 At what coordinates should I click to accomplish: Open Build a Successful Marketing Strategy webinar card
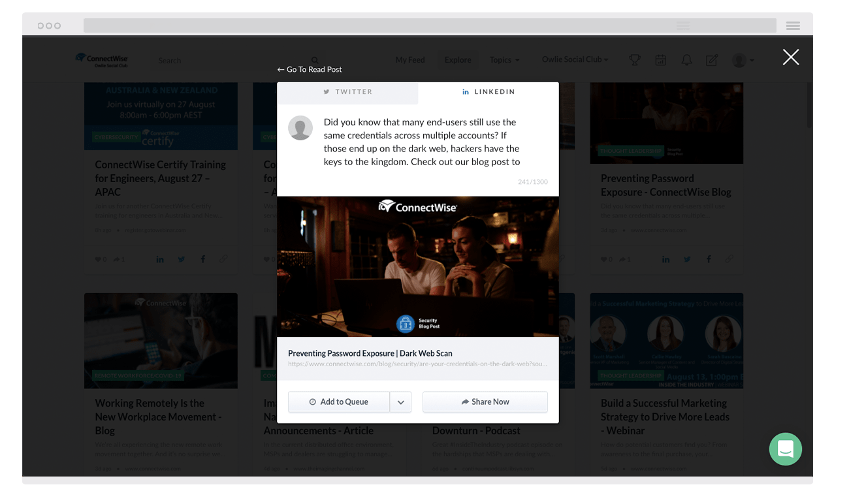pos(665,417)
